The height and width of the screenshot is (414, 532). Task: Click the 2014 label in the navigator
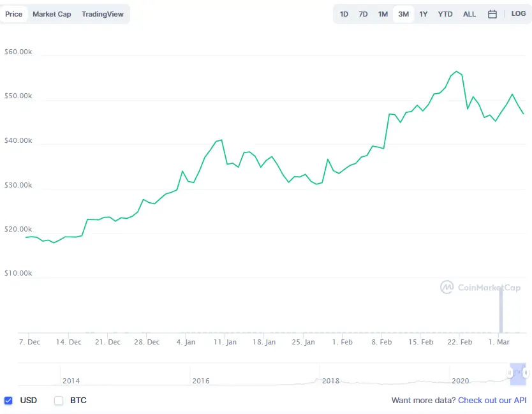coord(71,381)
